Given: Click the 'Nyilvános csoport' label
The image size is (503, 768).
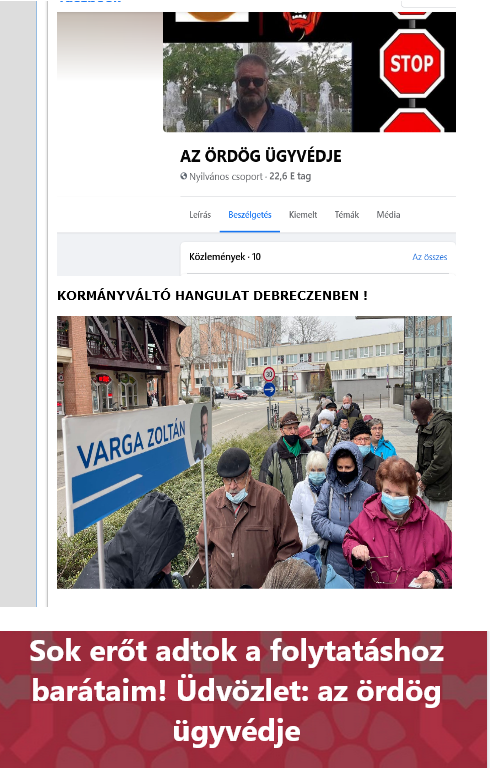Looking at the screenshot, I should click(226, 176).
